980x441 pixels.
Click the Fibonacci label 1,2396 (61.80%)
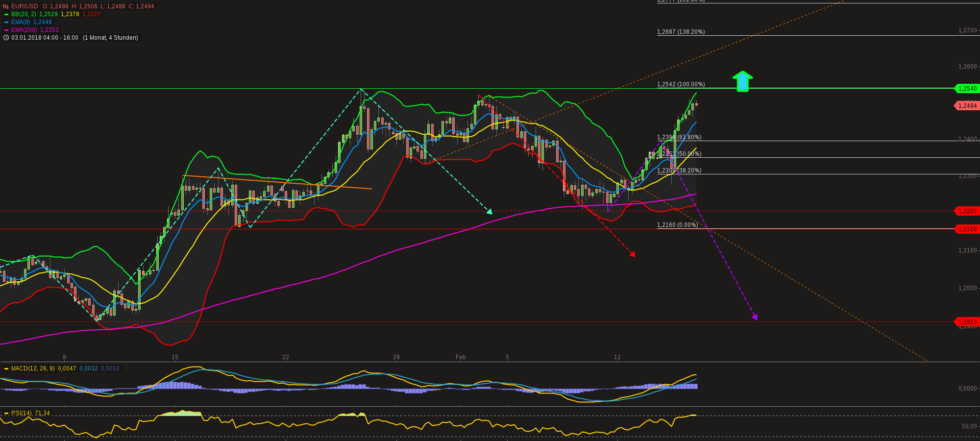(x=679, y=137)
